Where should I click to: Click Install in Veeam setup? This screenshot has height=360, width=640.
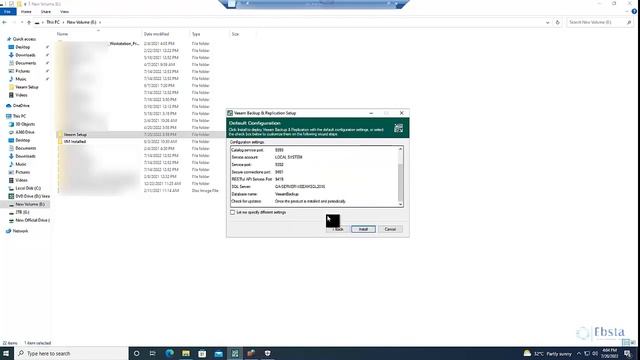point(363,229)
